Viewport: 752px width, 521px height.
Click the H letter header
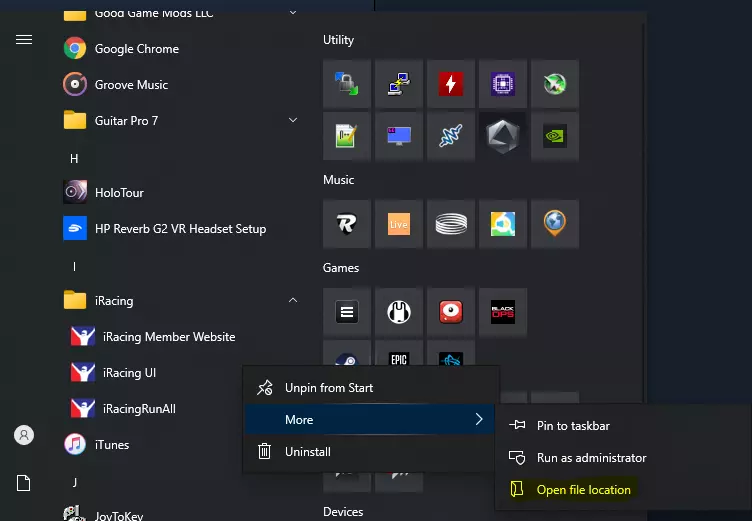click(x=74, y=159)
